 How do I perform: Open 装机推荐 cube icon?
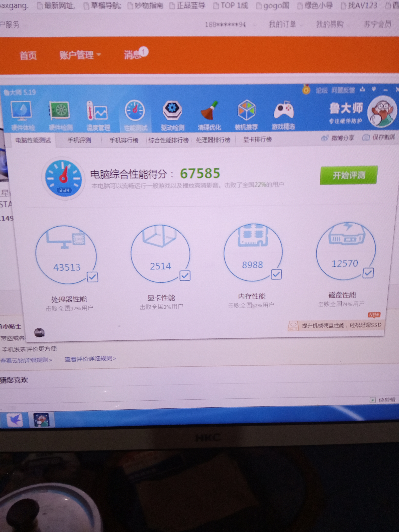pyautogui.click(x=246, y=115)
